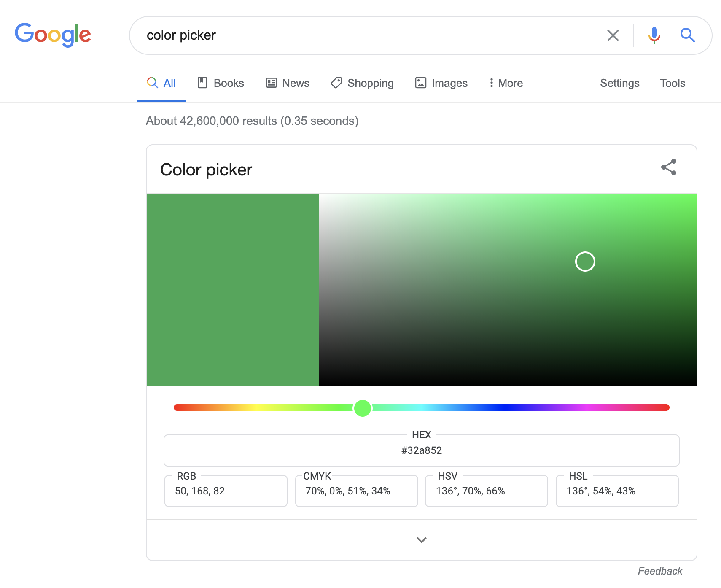Start voice search with the microphone icon

[x=654, y=35]
